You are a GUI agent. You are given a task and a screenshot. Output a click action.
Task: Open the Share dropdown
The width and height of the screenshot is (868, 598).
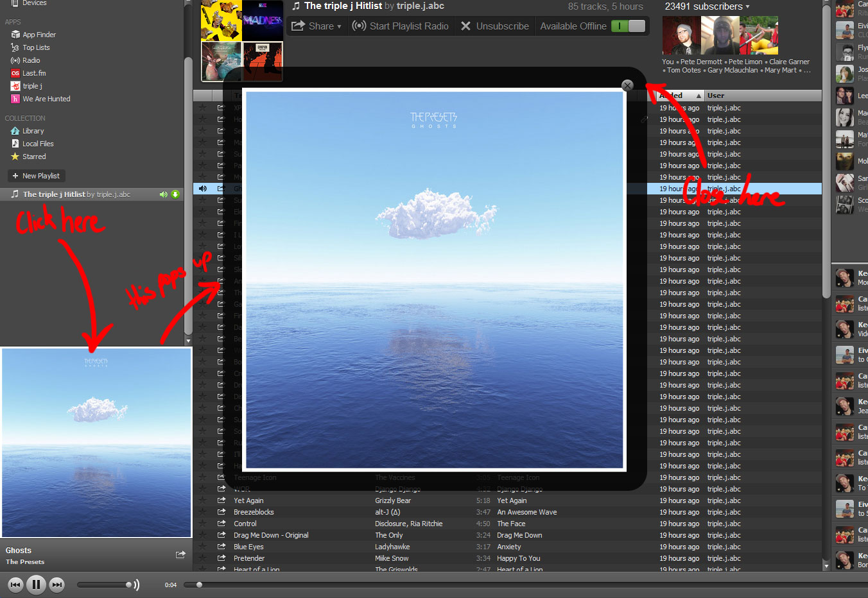point(317,26)
